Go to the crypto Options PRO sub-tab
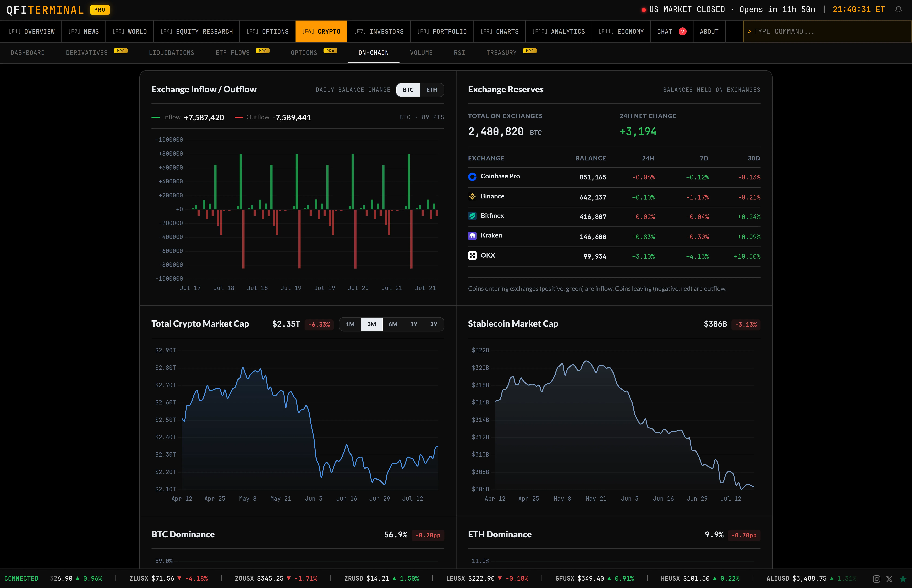Viewport: 912px width, 588px height. [314, 53]
